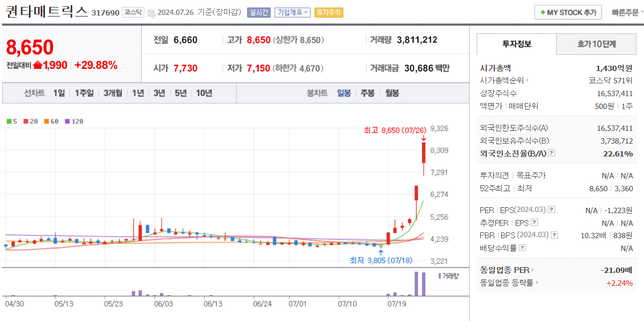The width and height of the screenshot is (644, 321).
Task: Select 1일 line chart period
Action: click(59, 93)
